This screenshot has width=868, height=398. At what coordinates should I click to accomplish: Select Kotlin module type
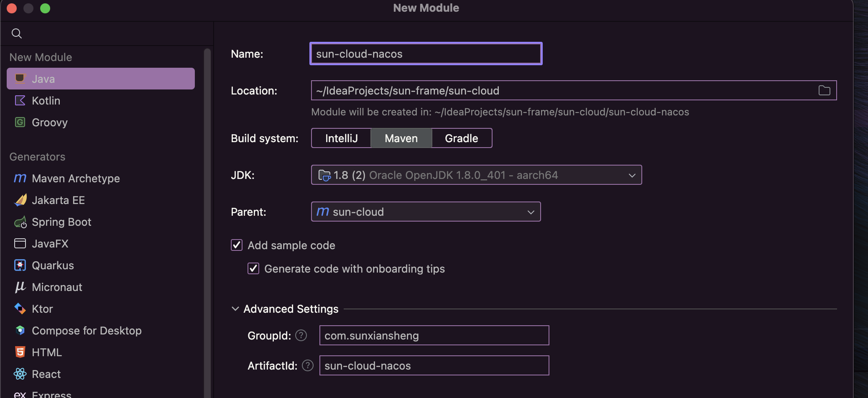[101, 100]
